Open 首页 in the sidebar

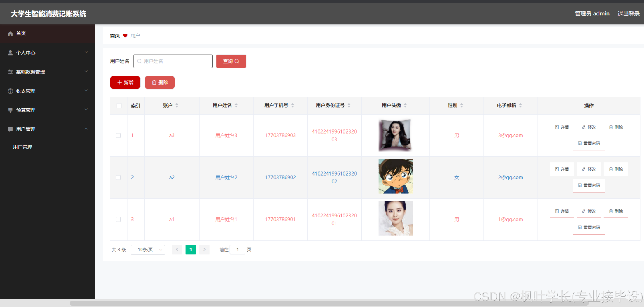tap(48, 34)
